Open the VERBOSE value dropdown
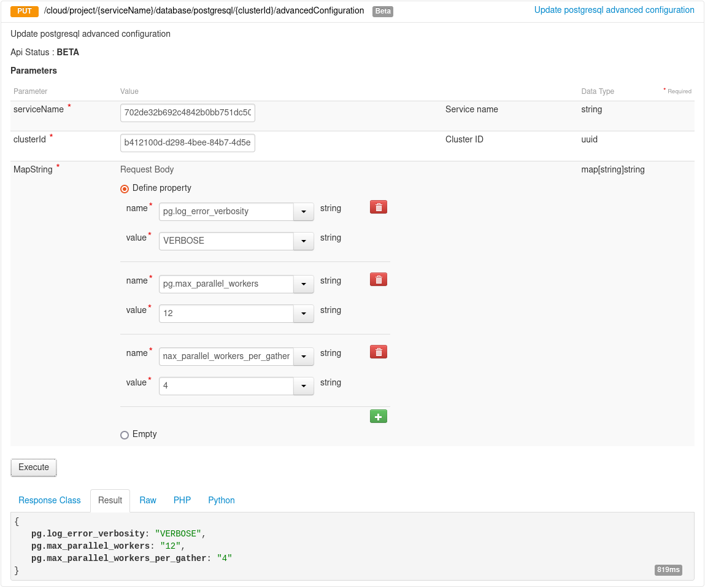The image size is (705, 588). pyautogui.click(x=303, y=241)
